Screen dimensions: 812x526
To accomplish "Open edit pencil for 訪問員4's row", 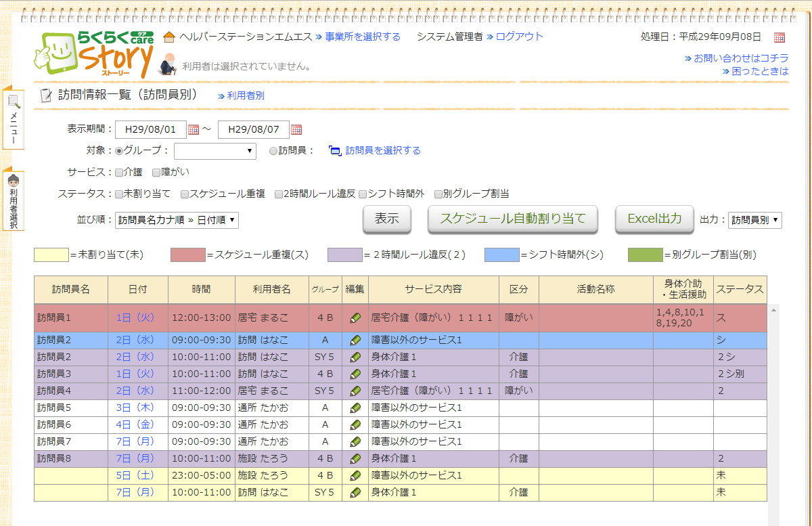I will click(355, 391).
